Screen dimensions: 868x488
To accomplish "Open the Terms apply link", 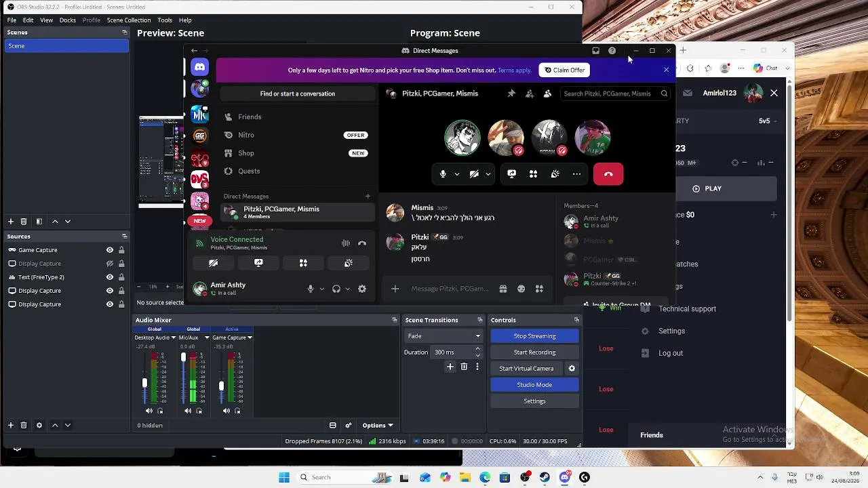I will point(515,70).
